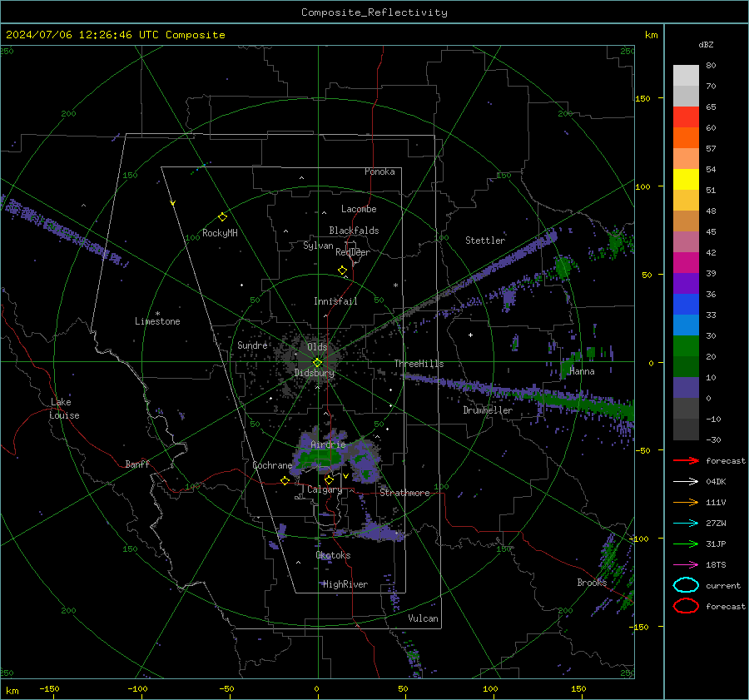Select the slate 0–10 dBZ swatch
Screen dimensions: 749x700
click(686, 387)
